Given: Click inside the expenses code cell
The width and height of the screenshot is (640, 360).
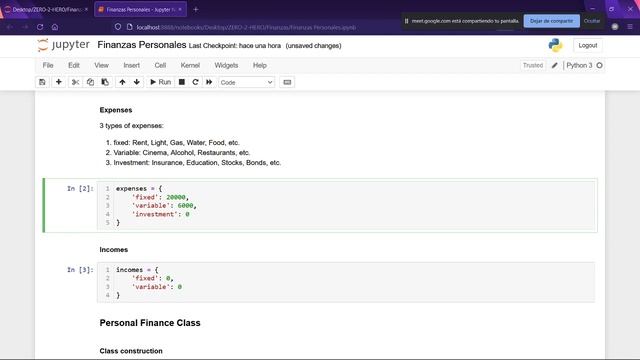Looking at the screenshot, I should [x=346, y=205].
